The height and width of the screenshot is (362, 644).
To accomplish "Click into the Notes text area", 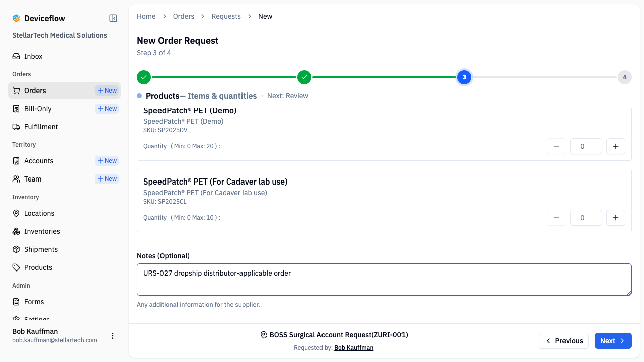I will (384, 280).
